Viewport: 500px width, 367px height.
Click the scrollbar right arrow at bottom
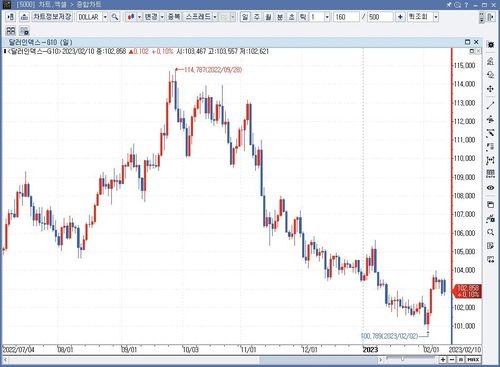tap(380, 360)
